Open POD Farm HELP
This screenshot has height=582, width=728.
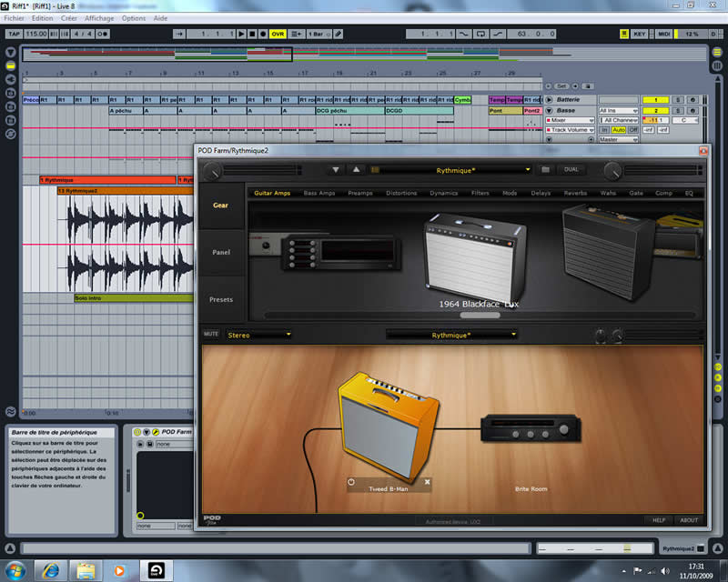[659, 520]
